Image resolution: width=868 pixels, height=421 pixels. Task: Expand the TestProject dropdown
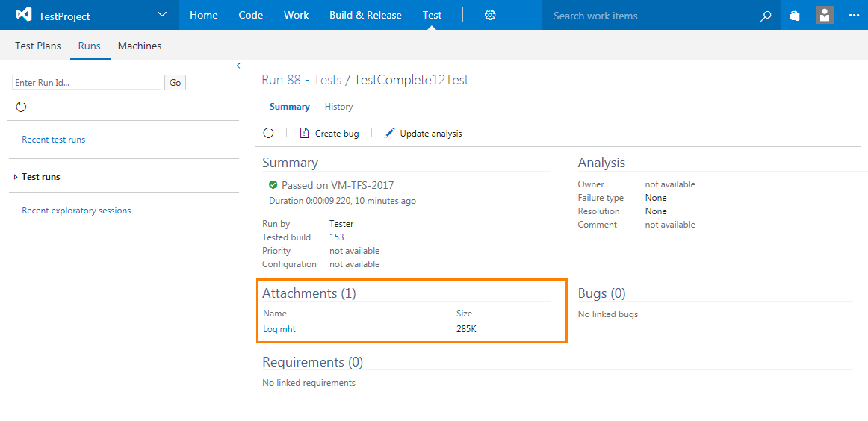point(163,15)
